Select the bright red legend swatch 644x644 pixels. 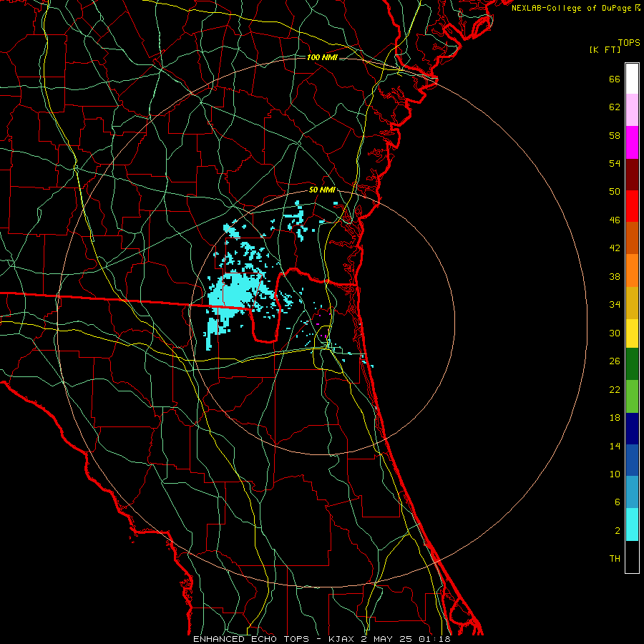click(x=632, y=206)
